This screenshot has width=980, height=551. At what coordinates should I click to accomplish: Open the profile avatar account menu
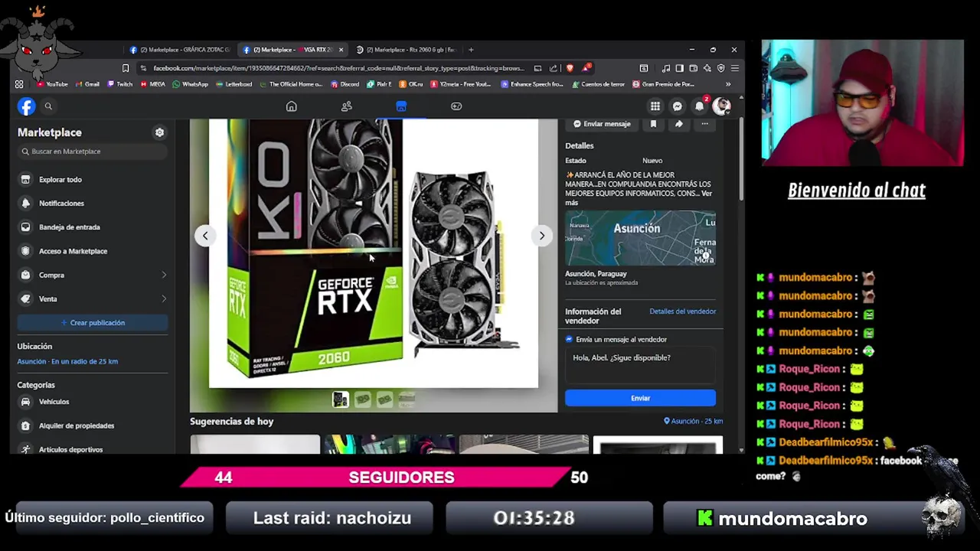tap(721, 106)
